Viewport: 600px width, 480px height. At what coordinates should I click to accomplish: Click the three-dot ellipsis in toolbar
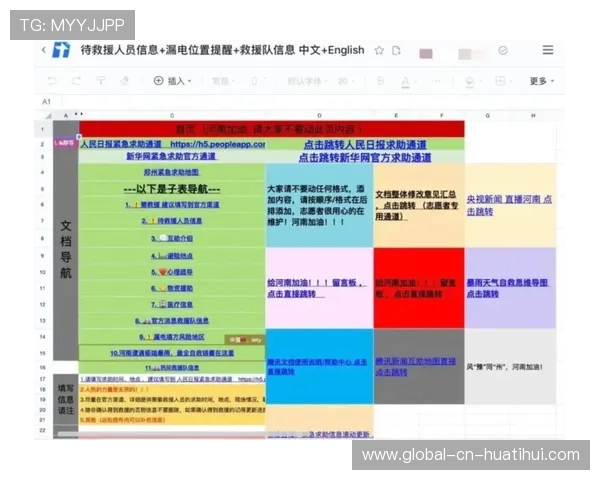(436, 81)
